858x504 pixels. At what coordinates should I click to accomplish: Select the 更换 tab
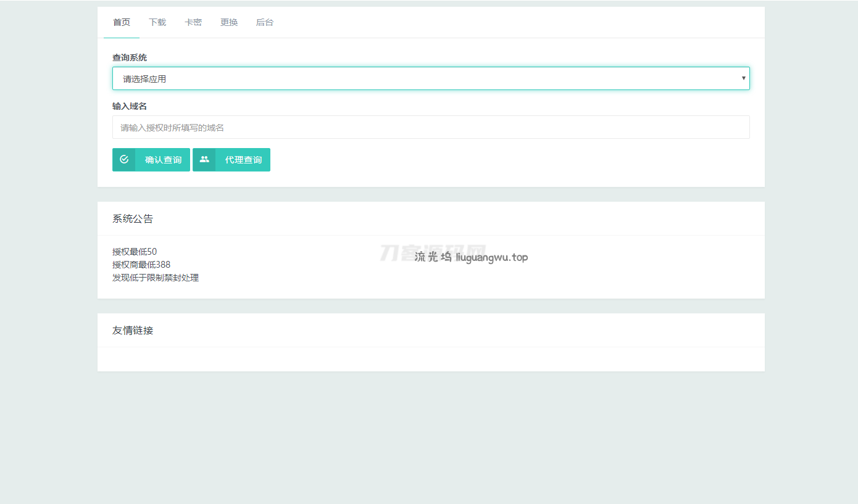pyautogui.click(x=229, y=23)
